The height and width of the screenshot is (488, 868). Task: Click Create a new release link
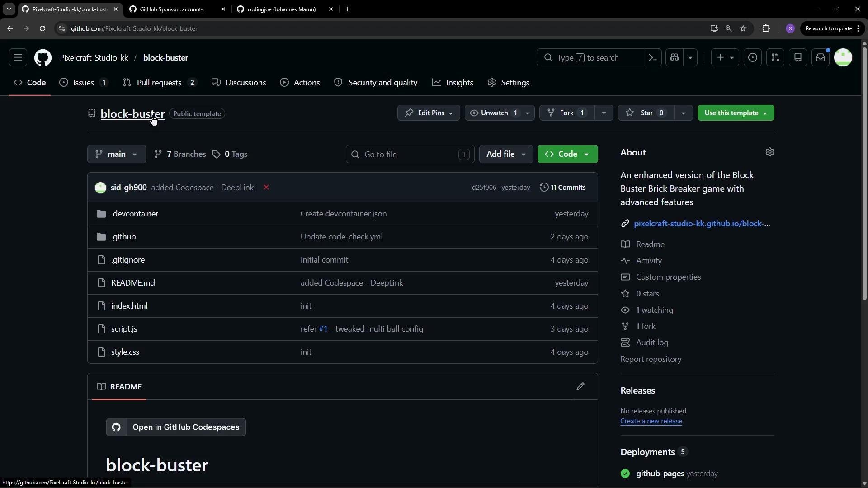pos(651,421)
